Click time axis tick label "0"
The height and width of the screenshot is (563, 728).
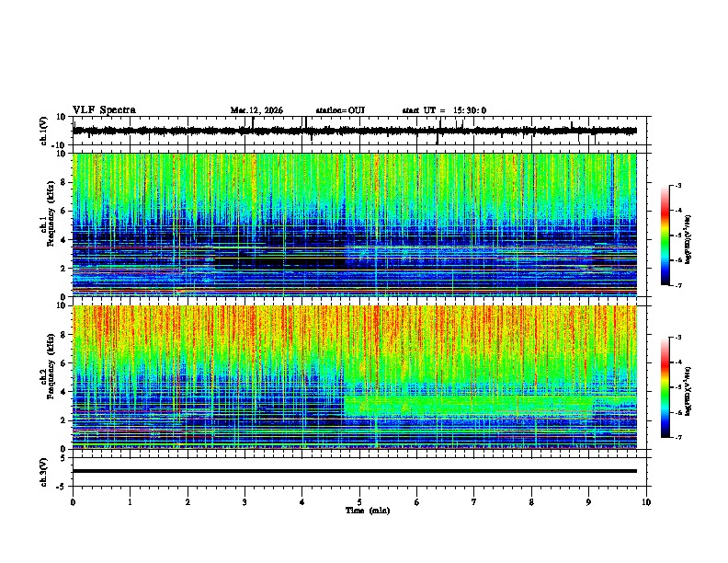point(73,502)
